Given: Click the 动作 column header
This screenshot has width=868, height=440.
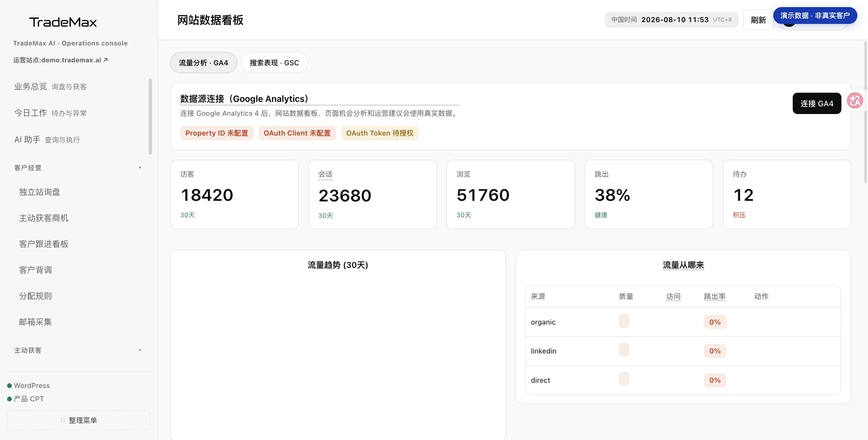Looking at the screenshot, I should 761,297.
